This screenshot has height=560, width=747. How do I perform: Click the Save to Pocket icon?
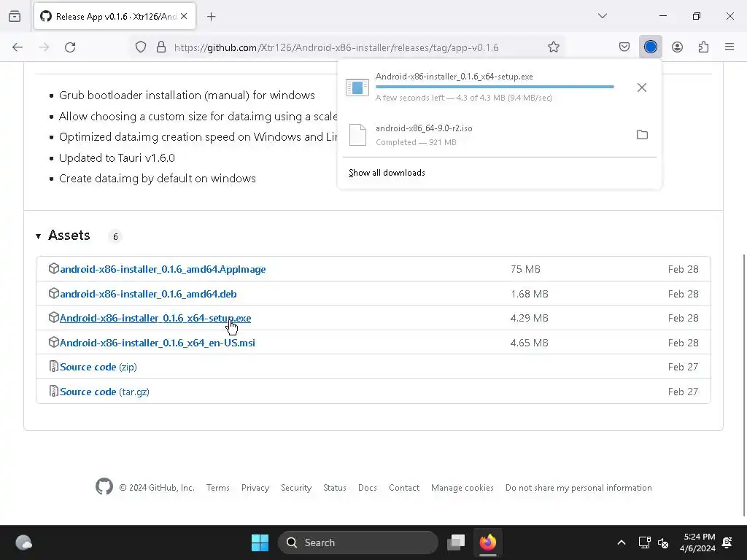(x=624, y=47)
